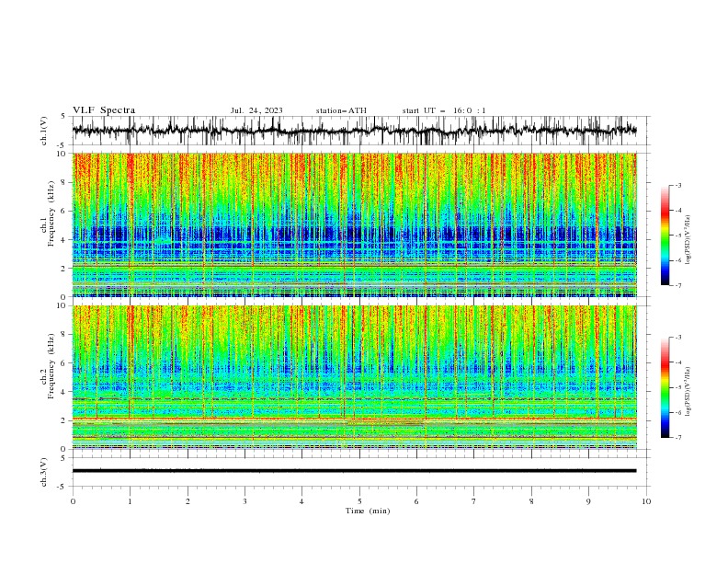Select the date text "Jul. 24, 2023"
This screenshot has width=728, height=563.
click(256, 110)
